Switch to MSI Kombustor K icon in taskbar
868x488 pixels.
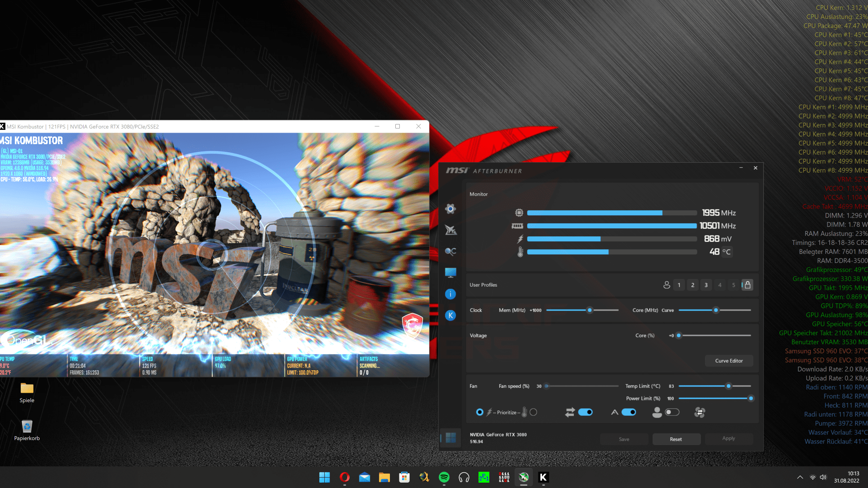click(543, 477)
